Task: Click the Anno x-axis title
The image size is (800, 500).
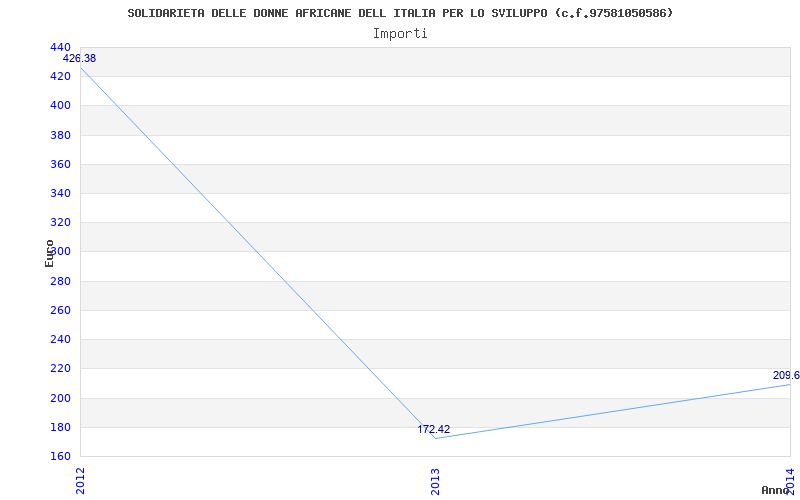Action: 775,490
